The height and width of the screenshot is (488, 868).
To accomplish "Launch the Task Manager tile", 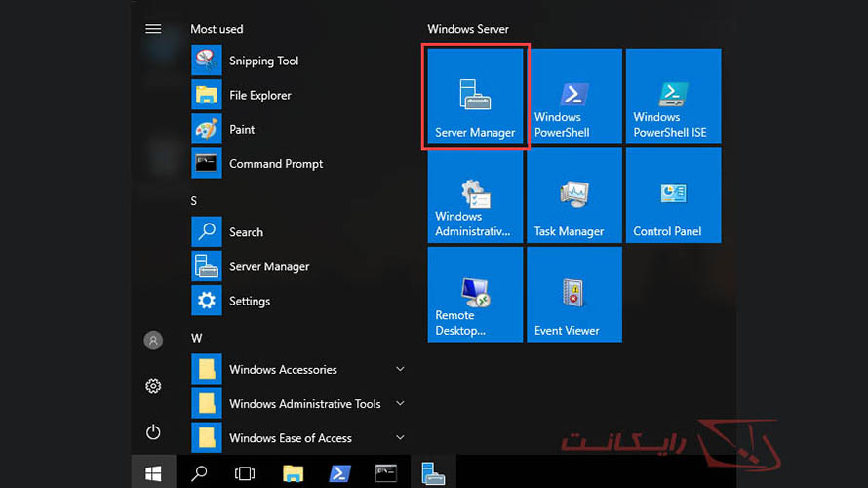I will click(574, 195).
